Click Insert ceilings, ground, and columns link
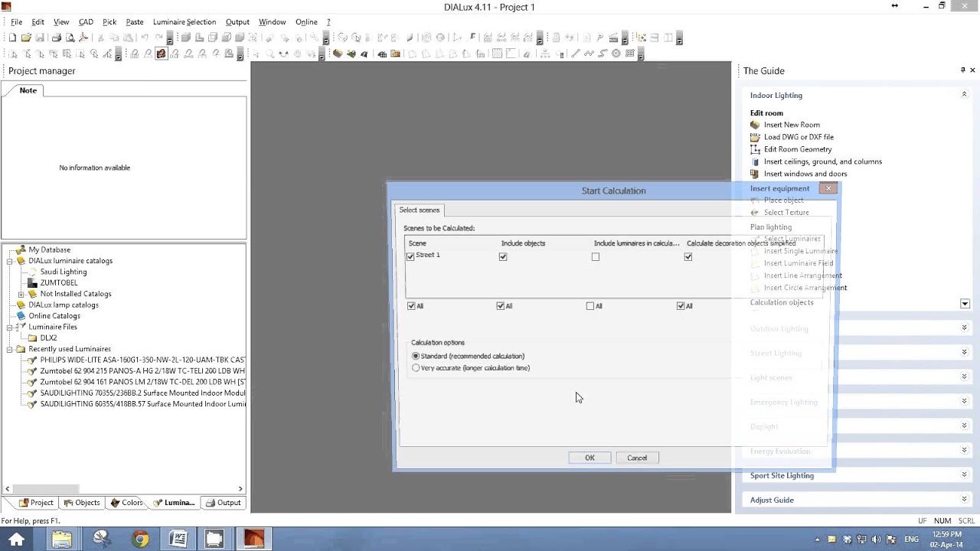 (x=823, y=161)
